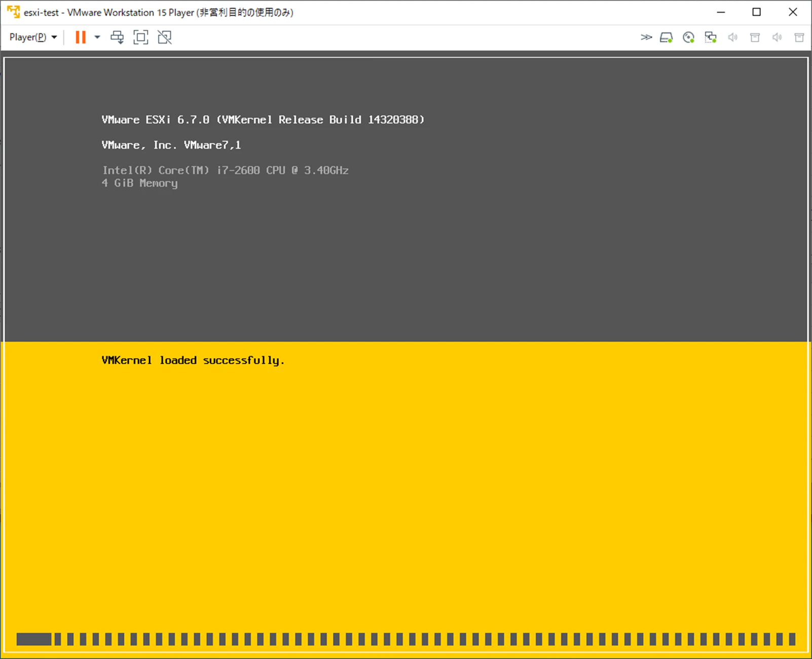Click the "Intel(R) Core(TM) i7-2600 CPU" line
The width and height of the screenshot is (812, 659).
pyautogui.click(x=225, y=170)
